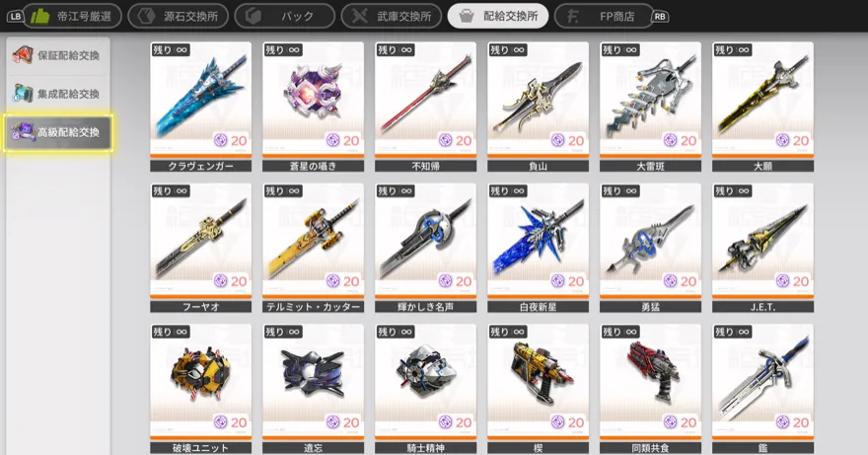The image size is (868, 455).
Task: Open the パック tab
Action: 284,16
